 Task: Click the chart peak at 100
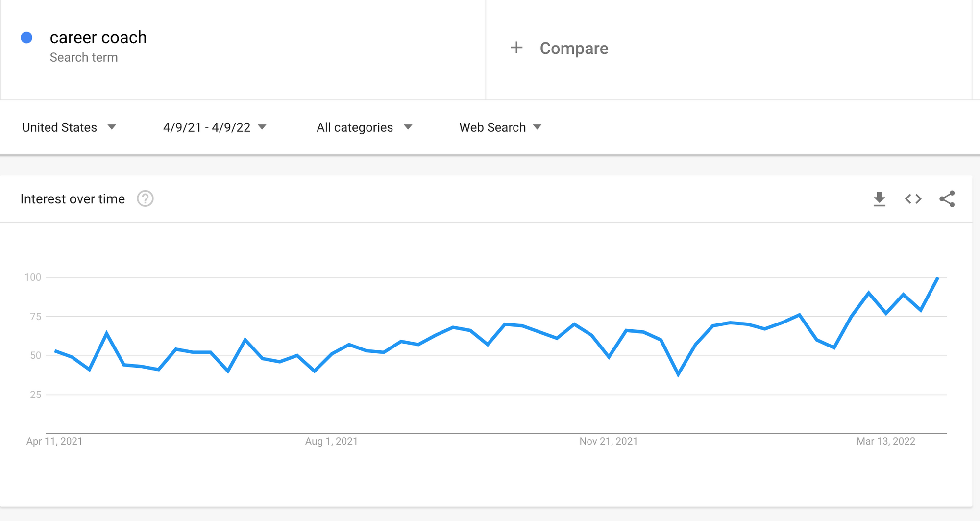pos(937,278)
